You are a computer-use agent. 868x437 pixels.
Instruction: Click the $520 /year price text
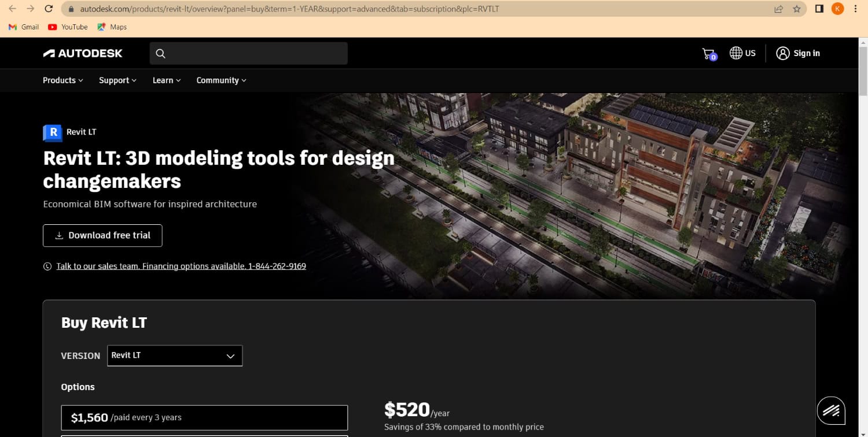[417, 410]
